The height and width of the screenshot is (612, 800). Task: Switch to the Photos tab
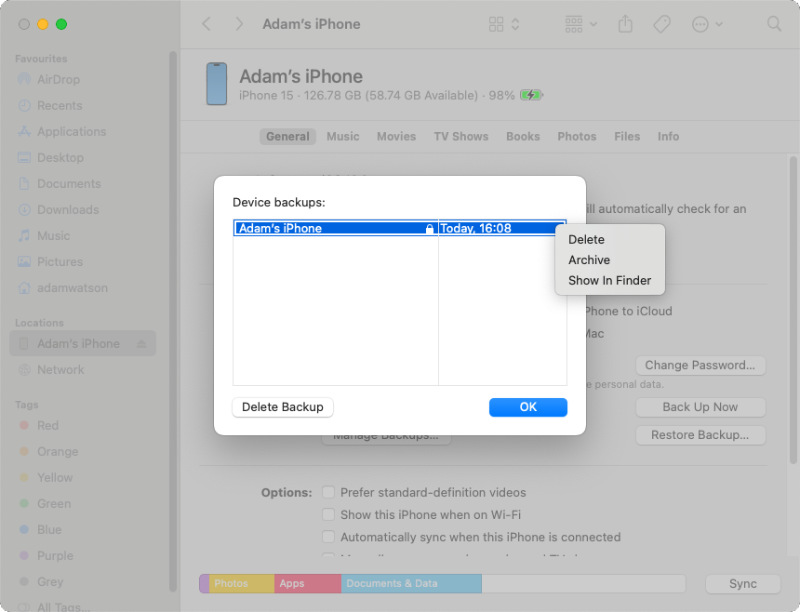[577, 136]
